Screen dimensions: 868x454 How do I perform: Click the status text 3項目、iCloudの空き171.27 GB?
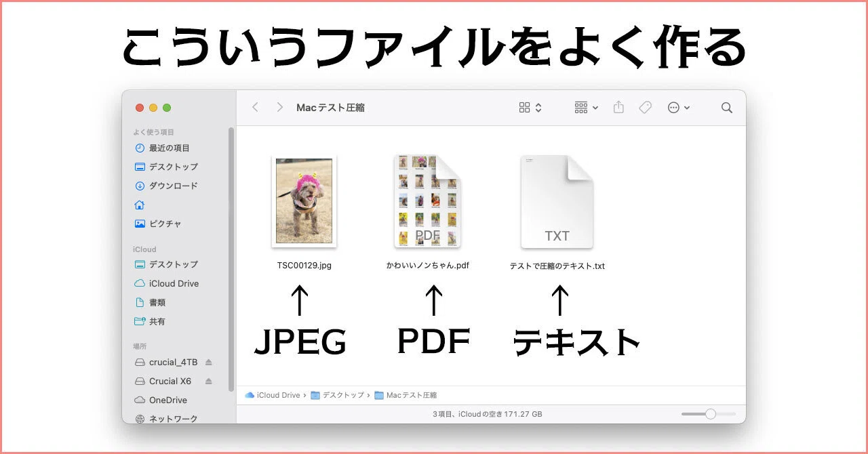coord(488,414)
